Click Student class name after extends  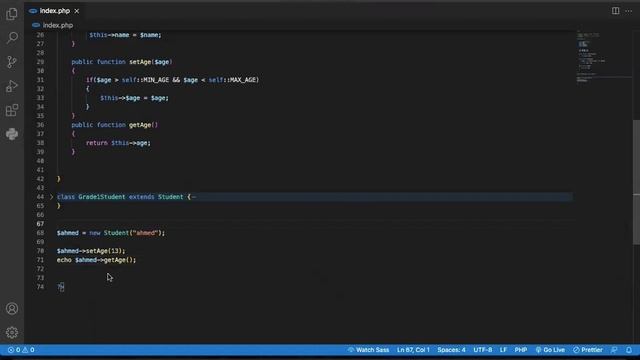171,197
